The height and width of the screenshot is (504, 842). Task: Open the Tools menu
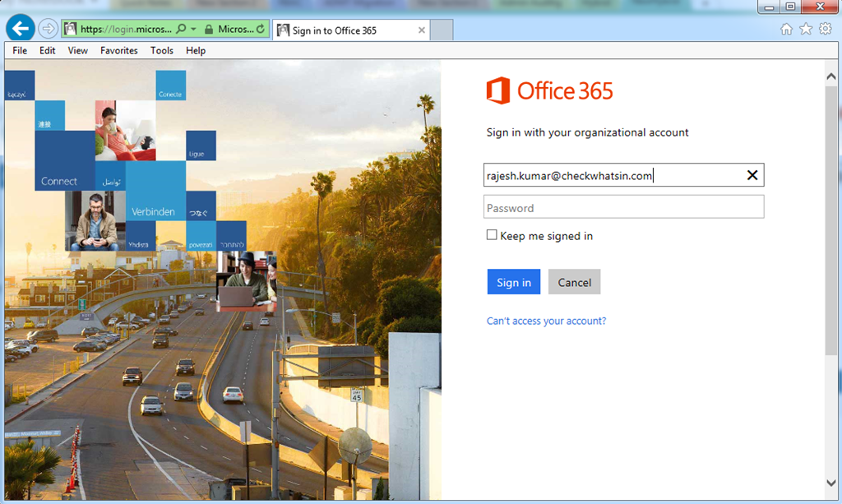[x=162, y=50]
